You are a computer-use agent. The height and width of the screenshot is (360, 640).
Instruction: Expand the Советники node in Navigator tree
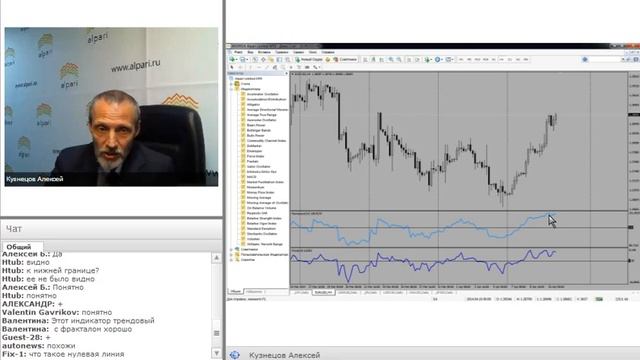(231, 249)
